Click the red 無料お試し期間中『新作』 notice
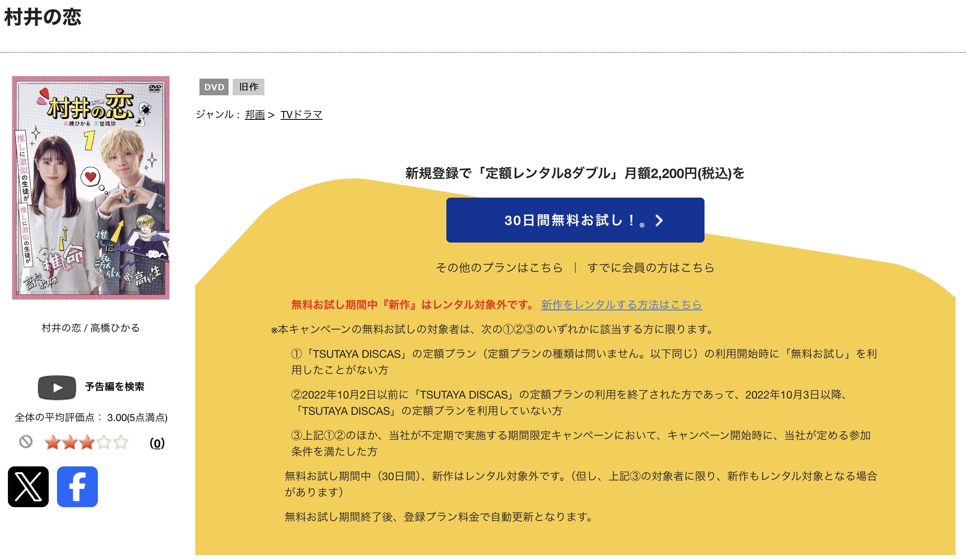Image resolution: width=966 pixels, height=560 pixels. (413, 305)
